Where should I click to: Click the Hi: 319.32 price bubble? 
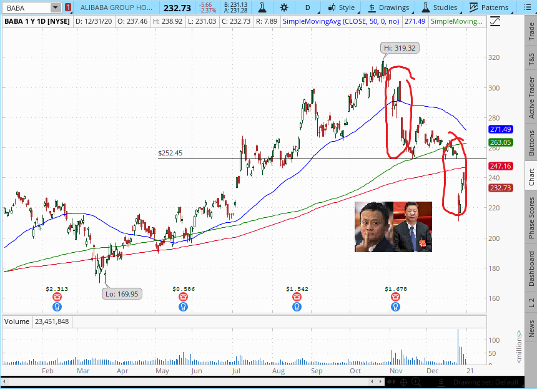[400, 48]
